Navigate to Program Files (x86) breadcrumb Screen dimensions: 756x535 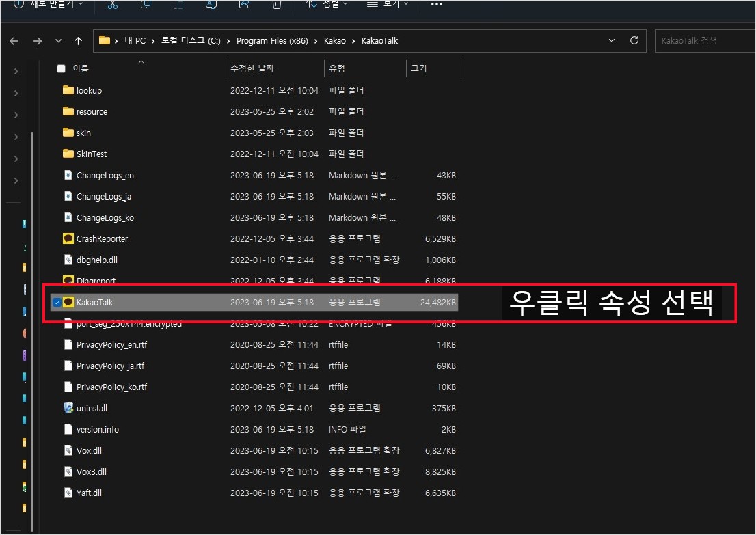click(272, 41)
